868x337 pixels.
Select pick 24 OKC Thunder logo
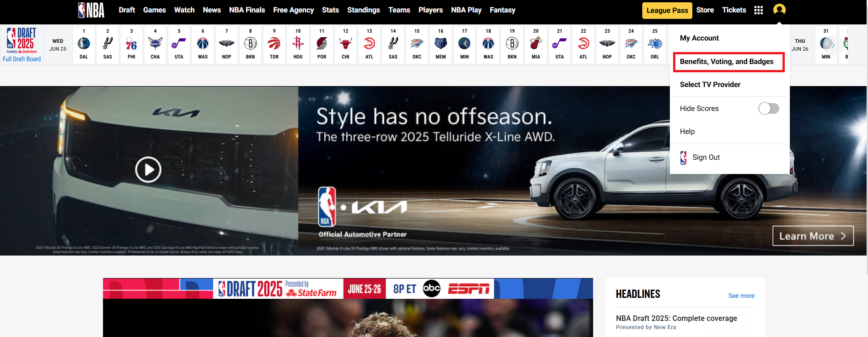(x=631, y=43)
